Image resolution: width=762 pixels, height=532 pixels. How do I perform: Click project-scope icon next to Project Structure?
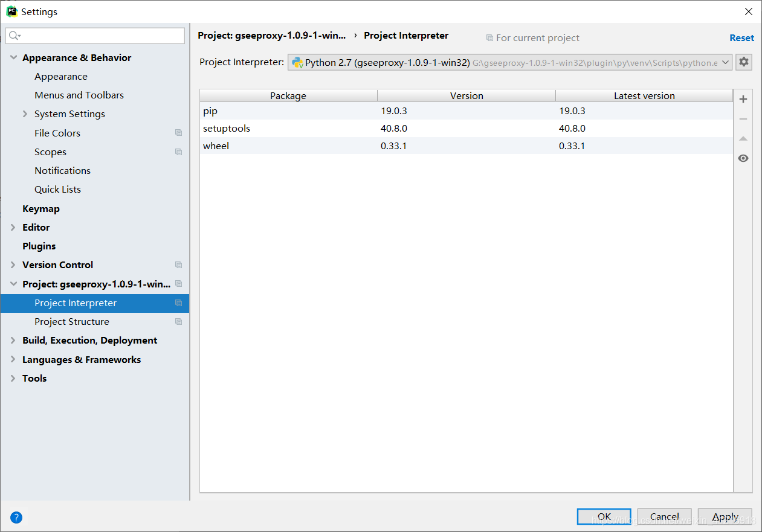(178, 322)
